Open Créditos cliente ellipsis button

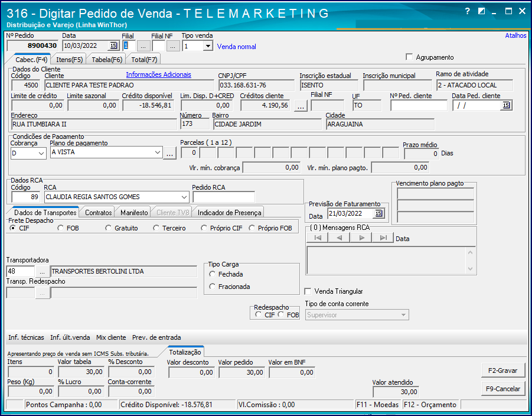click(x=301, y=106)
